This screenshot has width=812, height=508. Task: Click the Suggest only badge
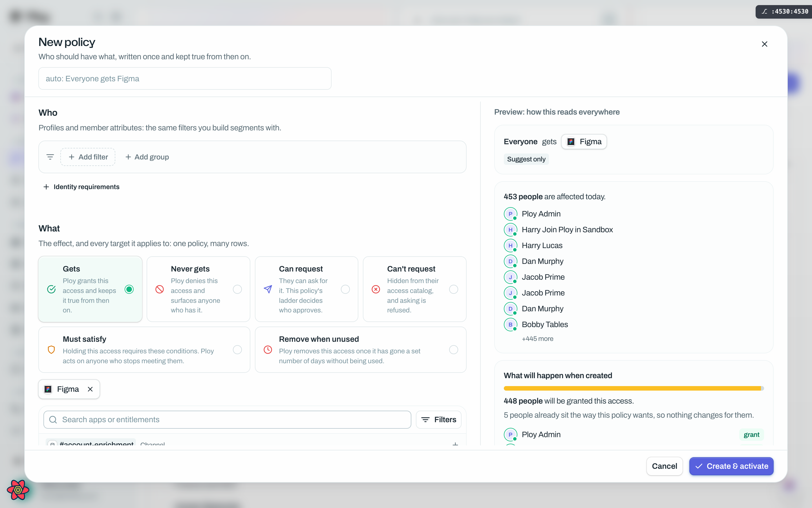pyautogui.click(x=526, y=159)
